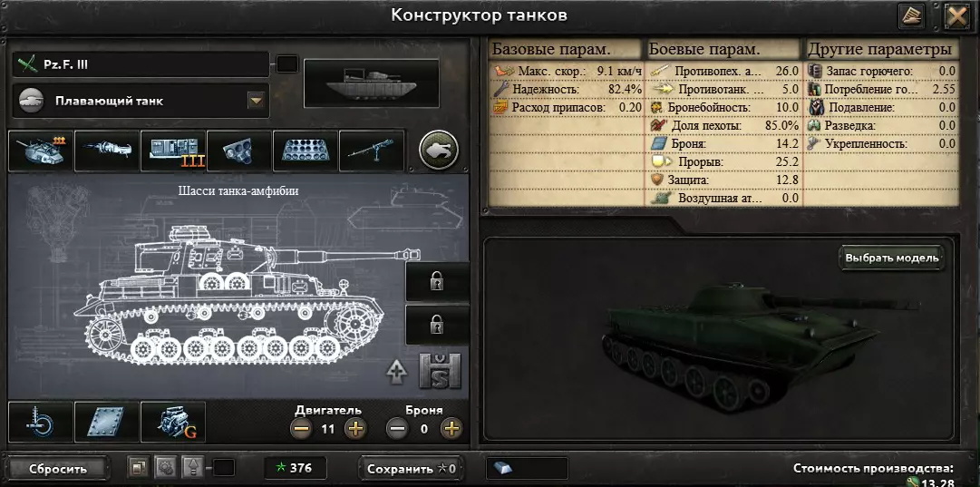Decrease Двигатель level with minus button

click(301, 429)
